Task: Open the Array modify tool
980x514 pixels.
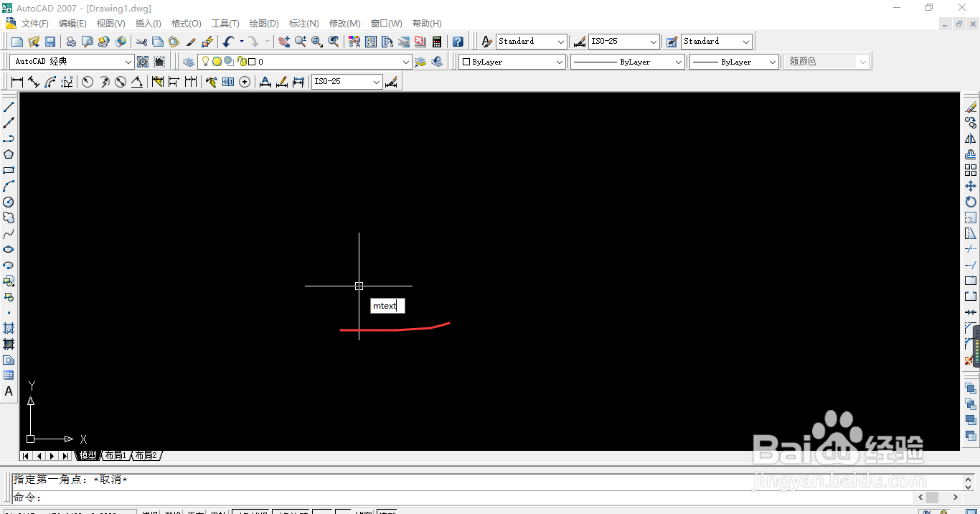Action: click(x=971, y=170)
